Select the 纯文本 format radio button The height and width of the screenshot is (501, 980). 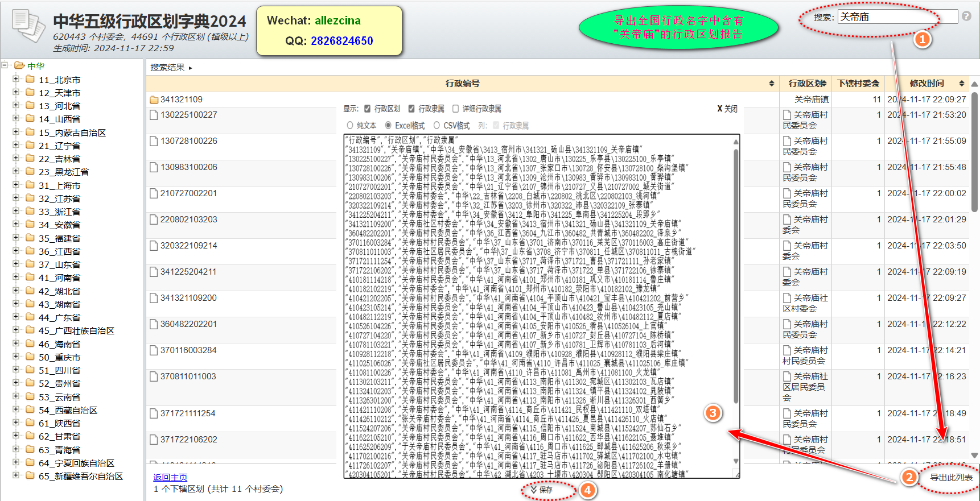350,125
